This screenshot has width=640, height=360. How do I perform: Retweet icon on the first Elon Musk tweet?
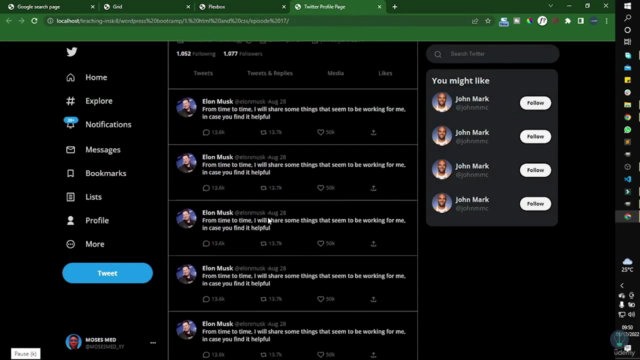[264, 132]
